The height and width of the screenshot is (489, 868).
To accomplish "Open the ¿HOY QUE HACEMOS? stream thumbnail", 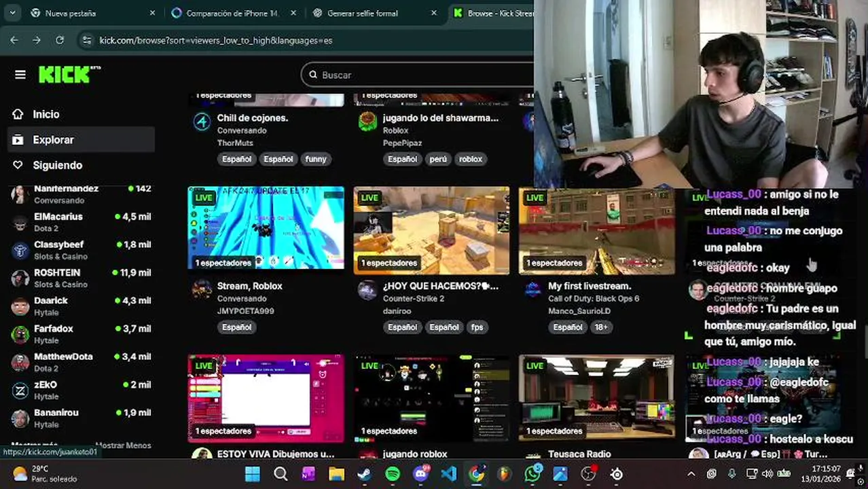I will (x=431, y=231).
